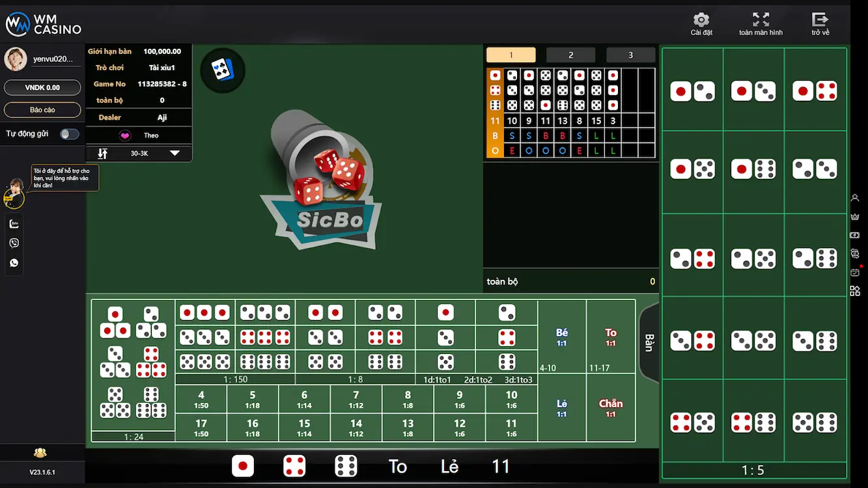
Task: Bet on total 15 paying 1:14
Action: click(304, 427)
